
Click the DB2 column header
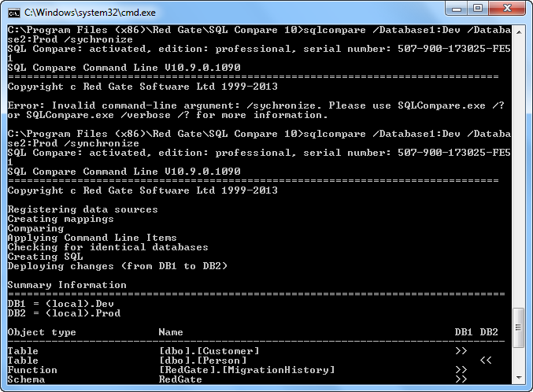click(x=489, y=332)
